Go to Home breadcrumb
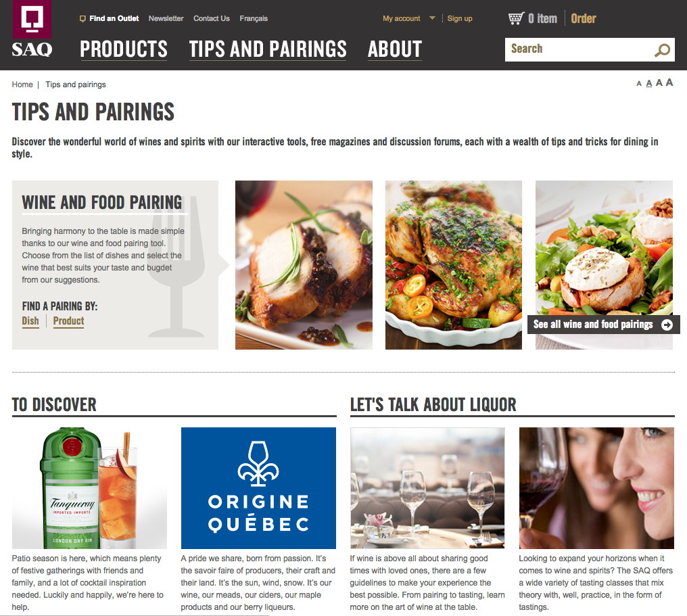 tap(22, 85)
